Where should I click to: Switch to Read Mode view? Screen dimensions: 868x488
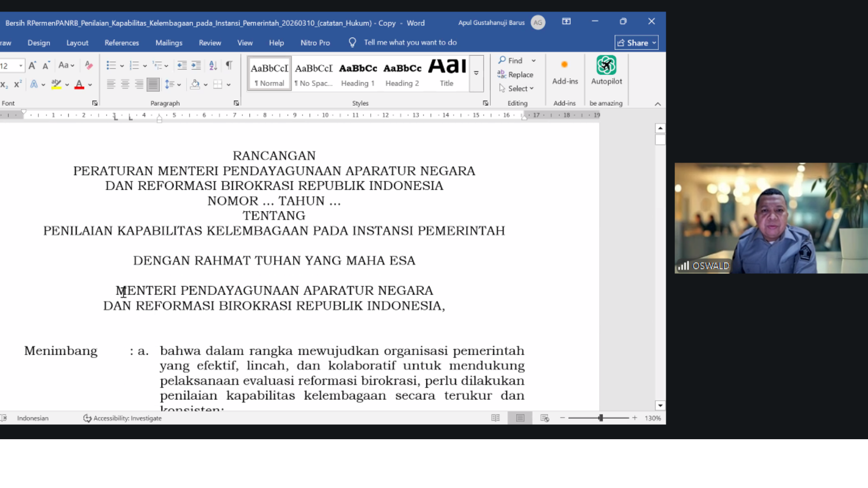(x=495, y=418)
